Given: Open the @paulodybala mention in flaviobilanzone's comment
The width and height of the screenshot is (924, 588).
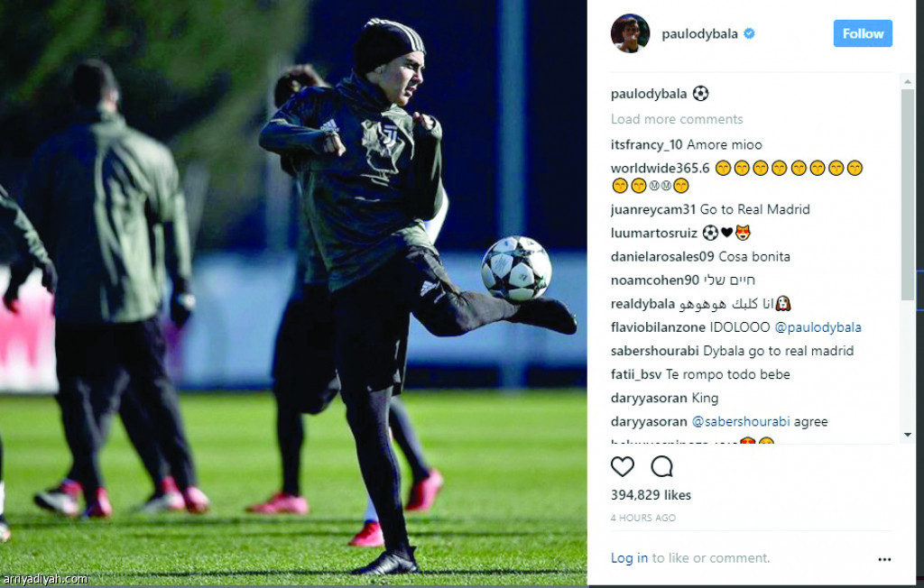Looking at the screenshot, I should click(818, 327).
